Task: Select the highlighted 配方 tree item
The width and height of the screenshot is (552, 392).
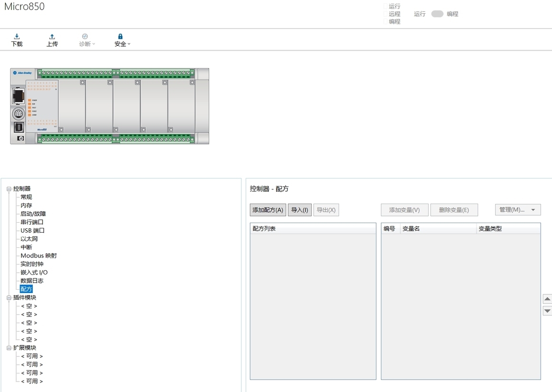Action: 26,289
